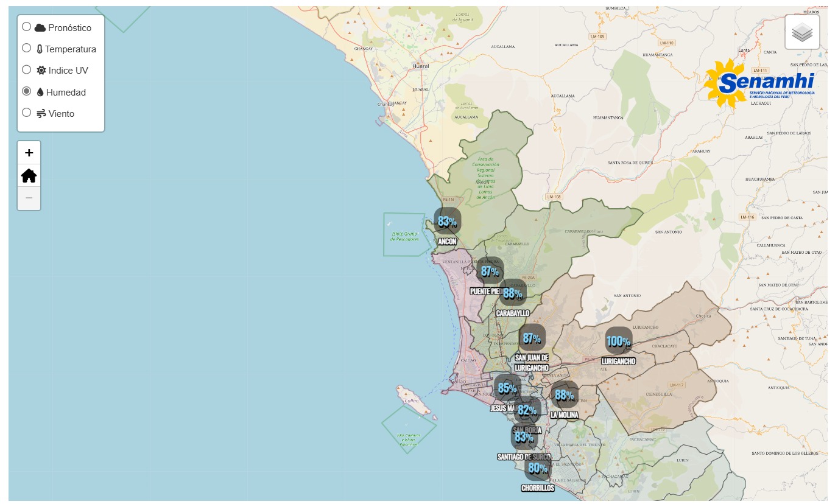This screenshot has height=504, width=838.
Task: Click the PUENTE PIEDRA district label
Action: [x=485, y=292]
